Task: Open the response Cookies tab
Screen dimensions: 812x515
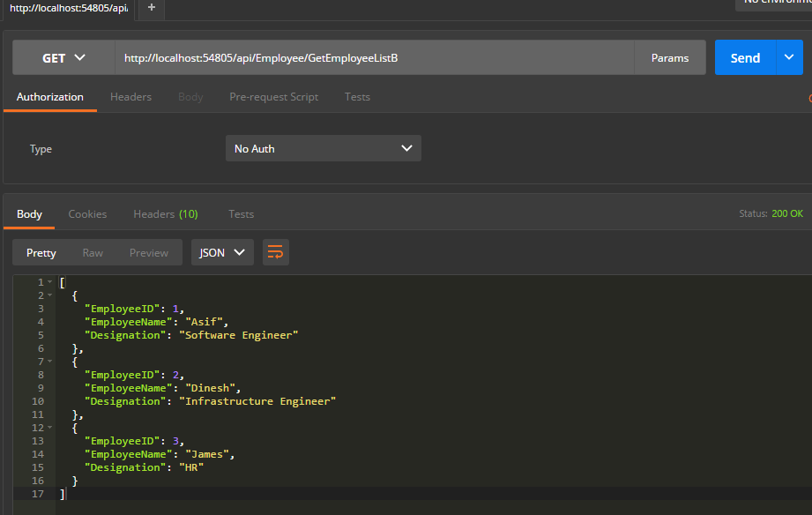Action: [87, 213]
